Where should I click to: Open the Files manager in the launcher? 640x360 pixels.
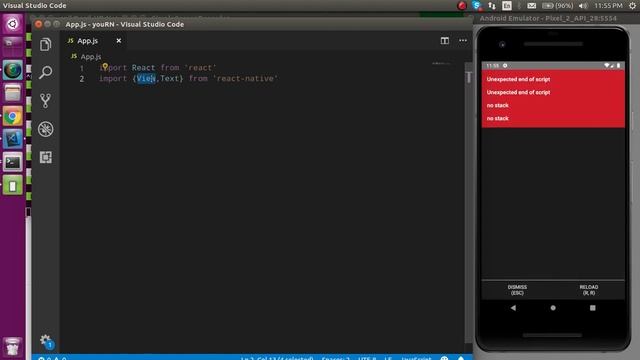click(x=13, y=93)
